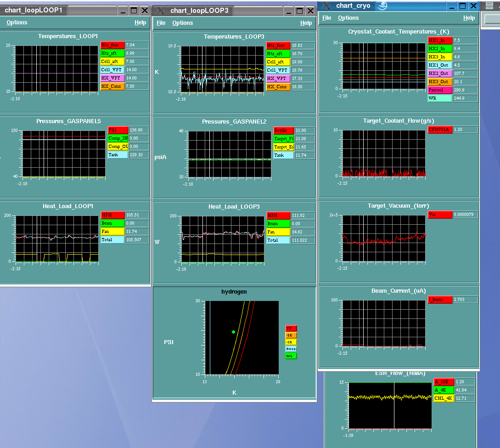Image resolution: width=500 pixels, height=448 pixels.
Task: Select pink HX_VPT legend in Temperatures_LOOP3
Action: point(278,79)
